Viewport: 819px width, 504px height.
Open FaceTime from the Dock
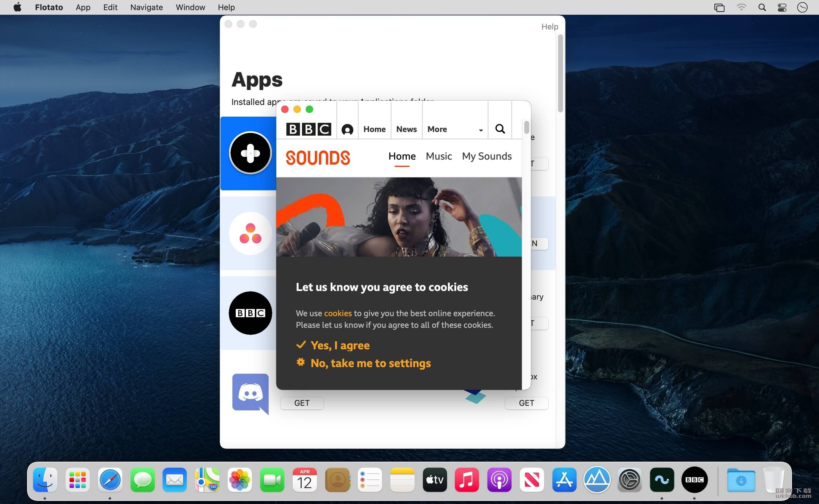pyautogui.click(x=272, y=480)
